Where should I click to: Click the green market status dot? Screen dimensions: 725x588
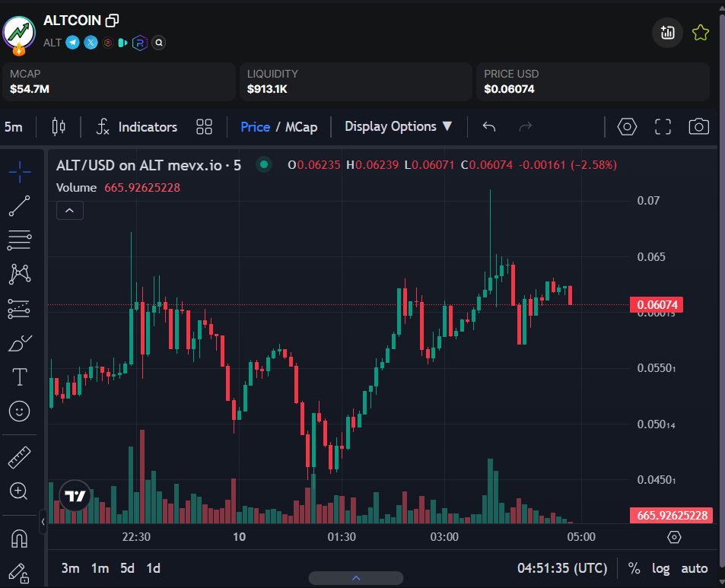tap(264, 164)
